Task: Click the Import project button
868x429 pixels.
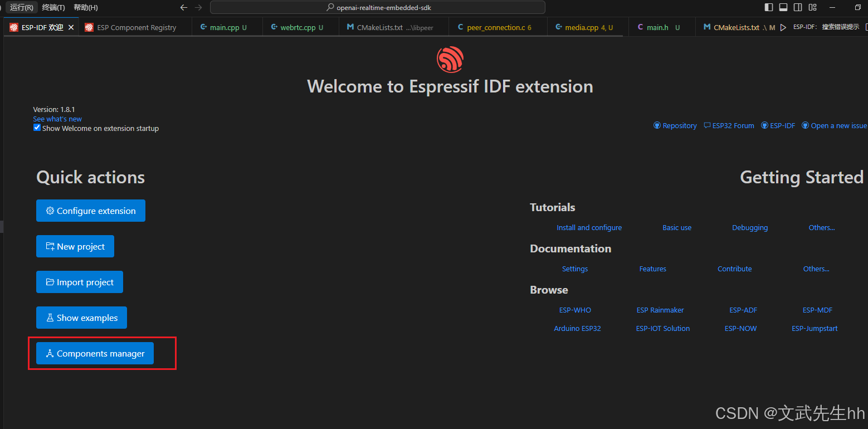Action: tap(80, 282)
